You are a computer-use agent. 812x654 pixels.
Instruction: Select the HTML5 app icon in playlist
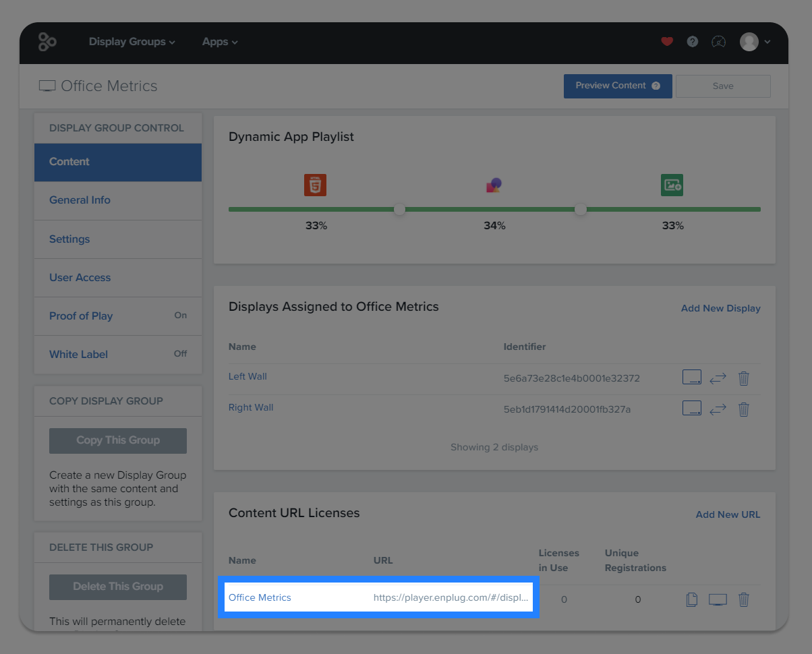coord(315,185)
